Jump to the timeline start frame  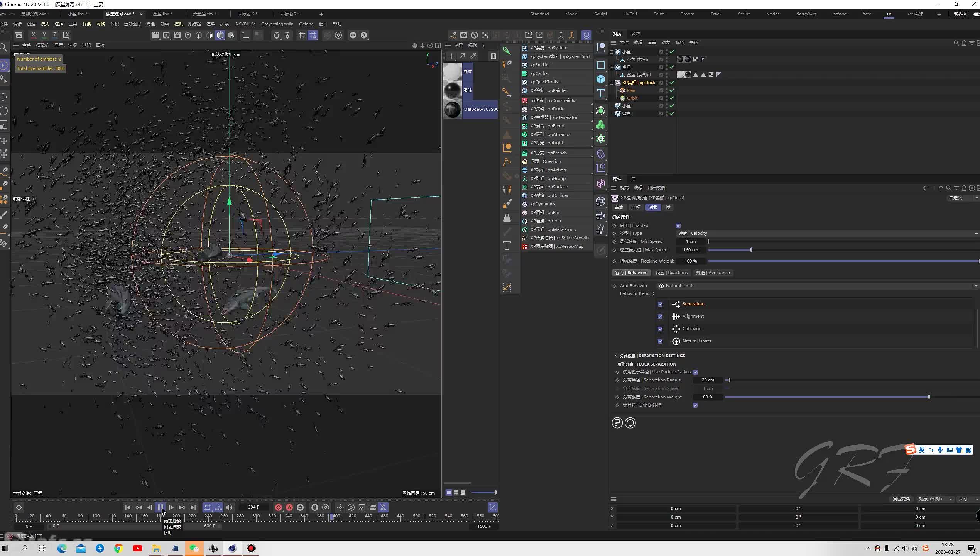click(128, 507)
